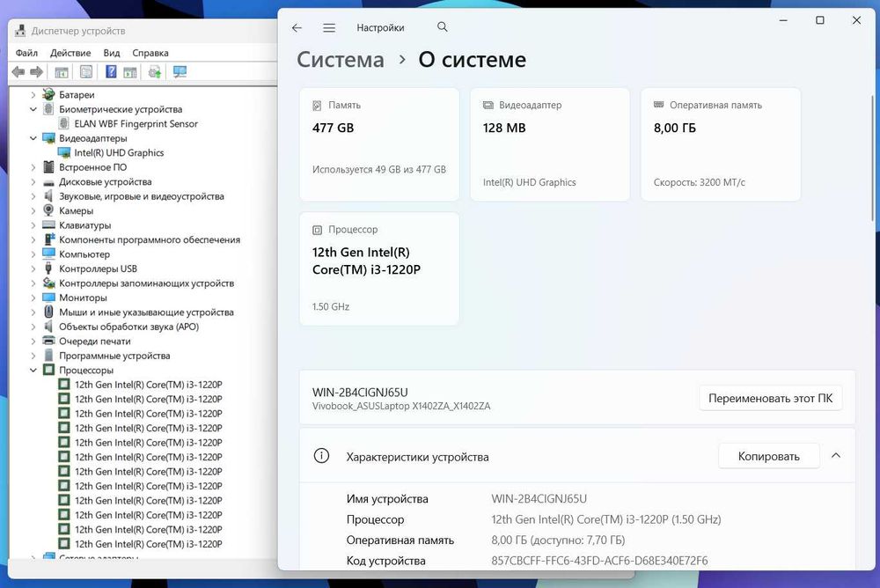Select ELAN WBF Fingerprint Sensor device
Image resolution: width=880 pixels, height=588 pixels.
coord(136,123)
